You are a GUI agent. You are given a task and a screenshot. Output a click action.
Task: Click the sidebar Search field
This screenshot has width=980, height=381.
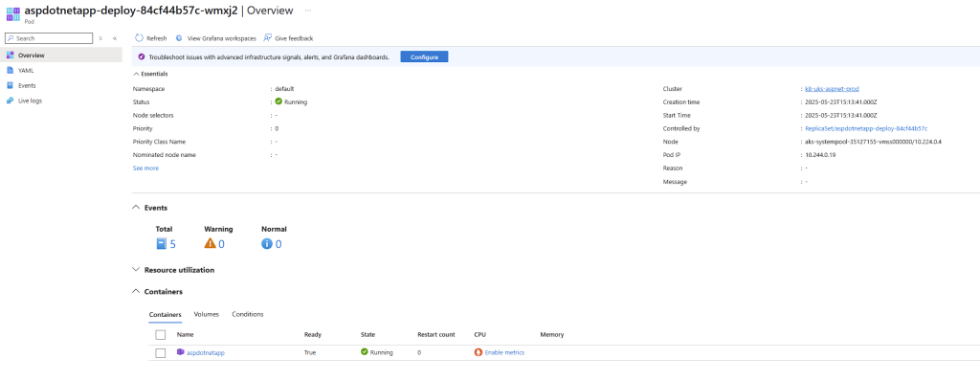(49, 38)
